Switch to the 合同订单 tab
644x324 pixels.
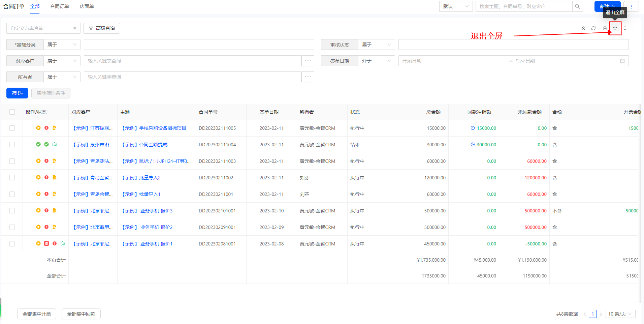pyautogui.click(x=60, y=6)
